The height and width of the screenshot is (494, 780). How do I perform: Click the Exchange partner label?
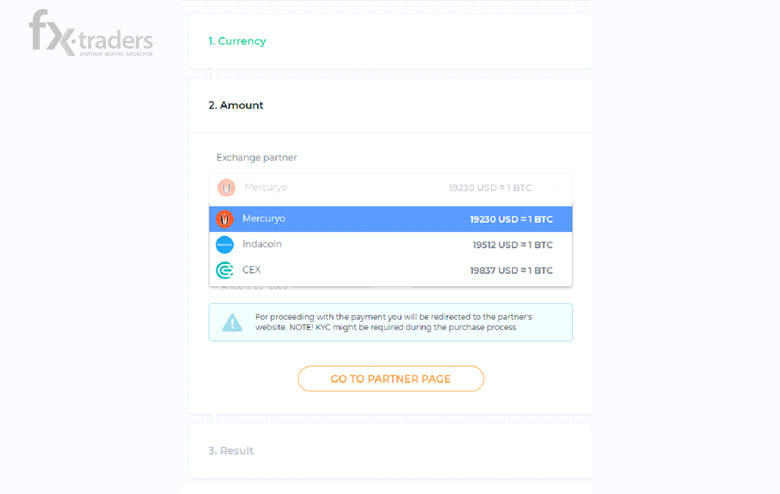click(256, 158)
